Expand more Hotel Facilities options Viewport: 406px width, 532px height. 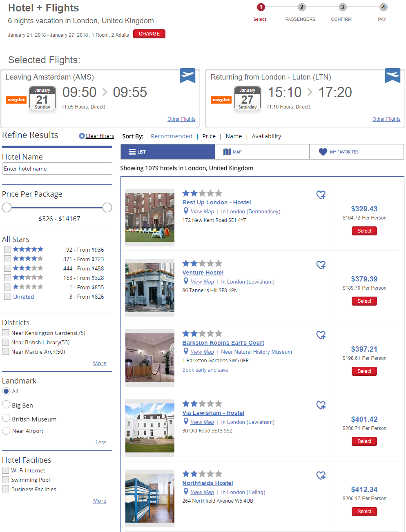point(100,501)
